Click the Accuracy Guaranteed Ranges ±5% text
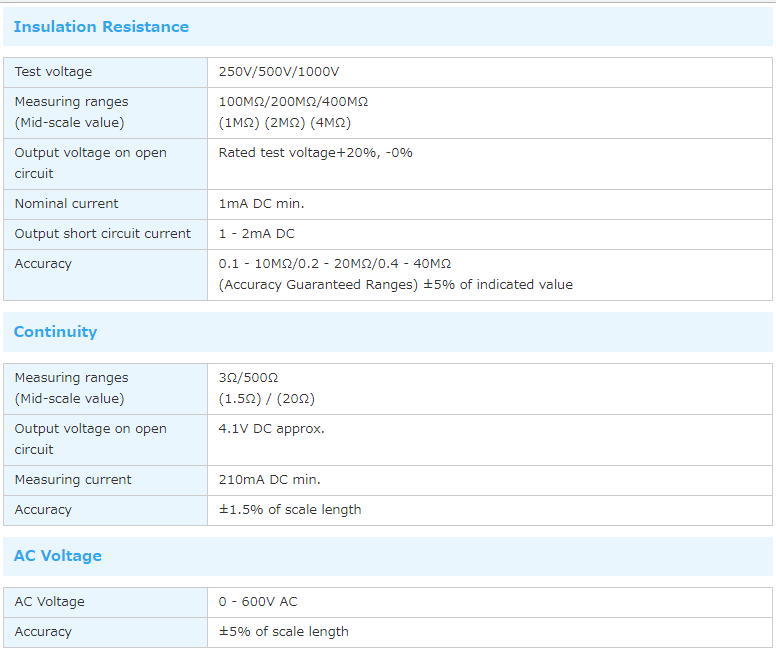 (x=395, y=285)
